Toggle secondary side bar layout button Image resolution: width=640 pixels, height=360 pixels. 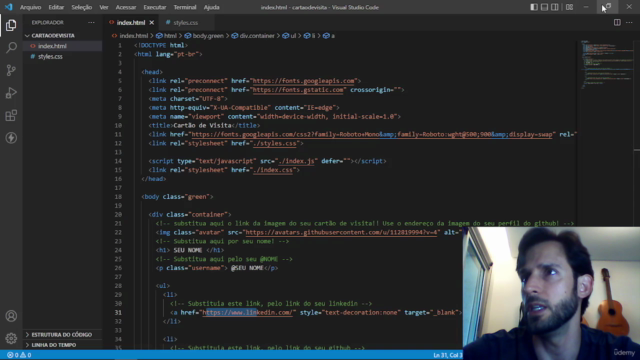555,7
